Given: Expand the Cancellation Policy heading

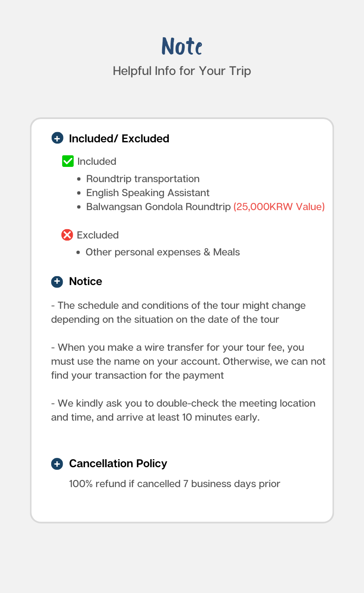Looking at the screenshot, I should [118, 464].
